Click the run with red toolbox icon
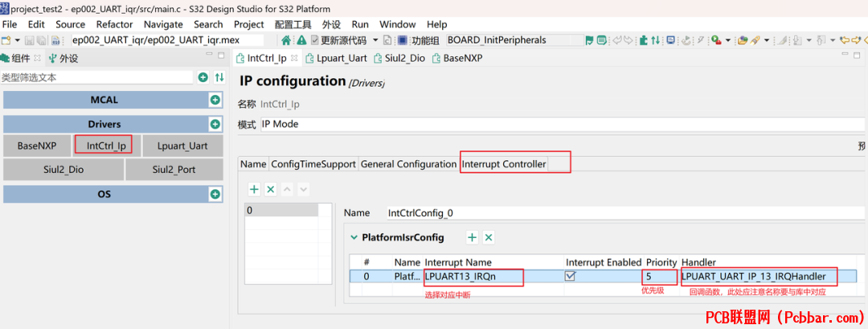 point(716,40)
